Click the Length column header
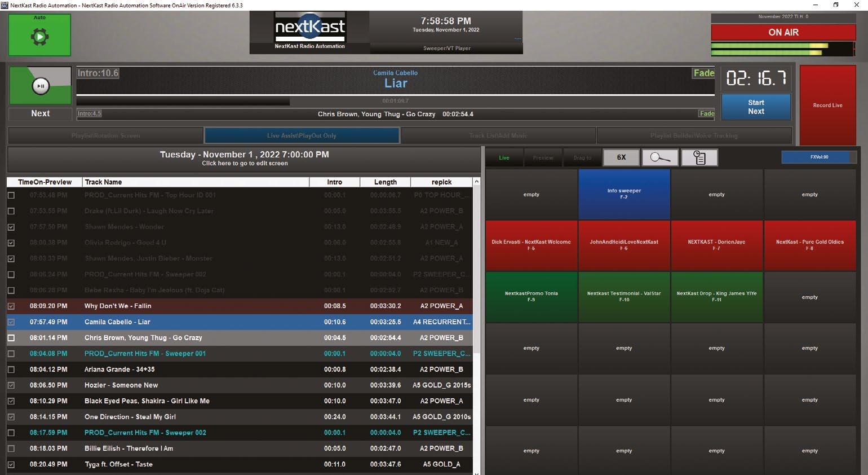 (385, 182)
